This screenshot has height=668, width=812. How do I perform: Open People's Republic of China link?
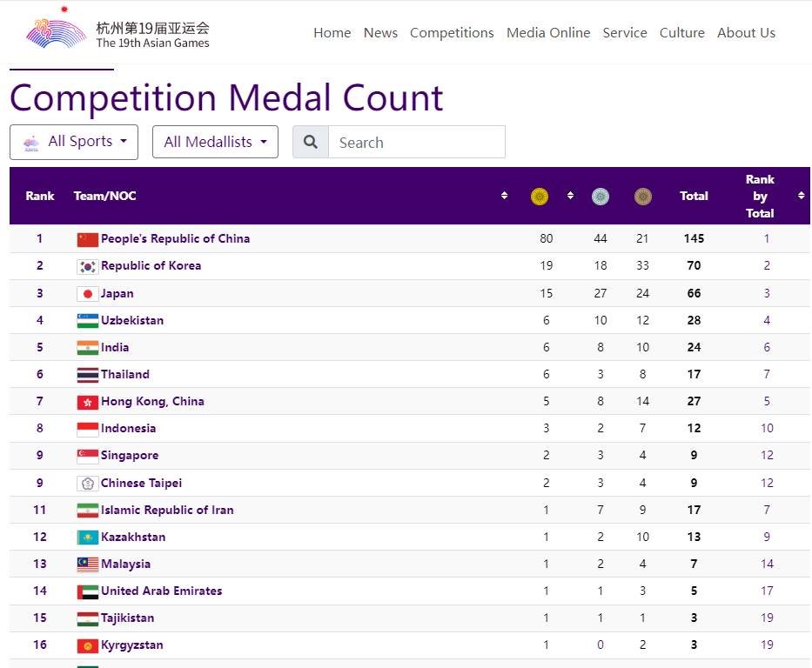coord(175,238)
